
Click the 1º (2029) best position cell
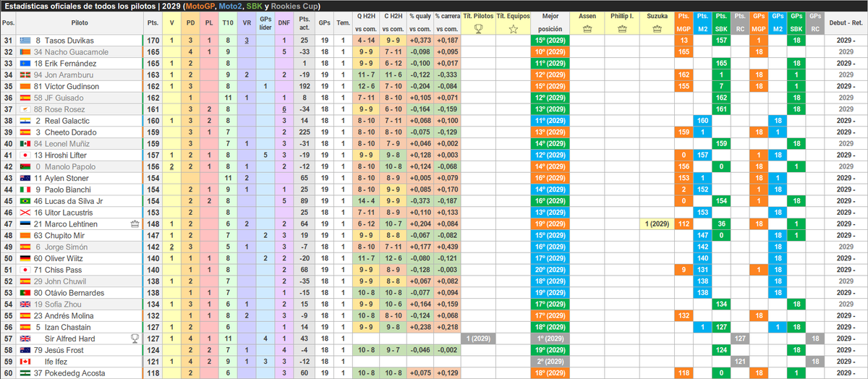tap(549, 338)
